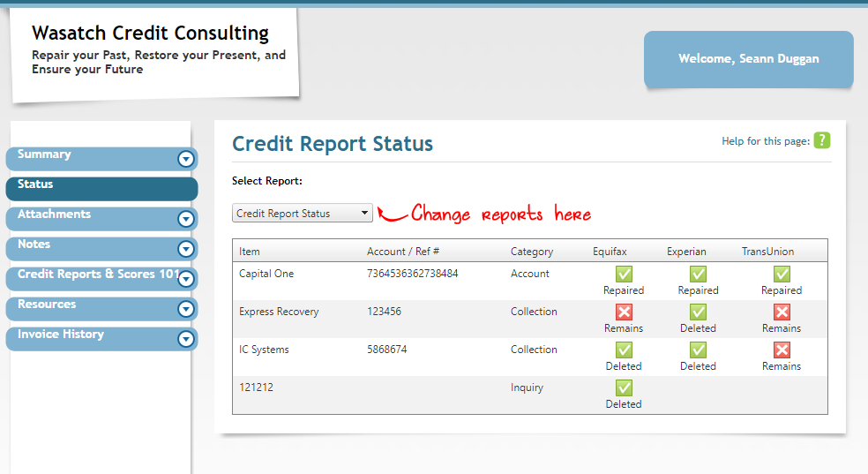Open the Select Report dropdown
The image size is (868, 474).
tap(303, 214)
